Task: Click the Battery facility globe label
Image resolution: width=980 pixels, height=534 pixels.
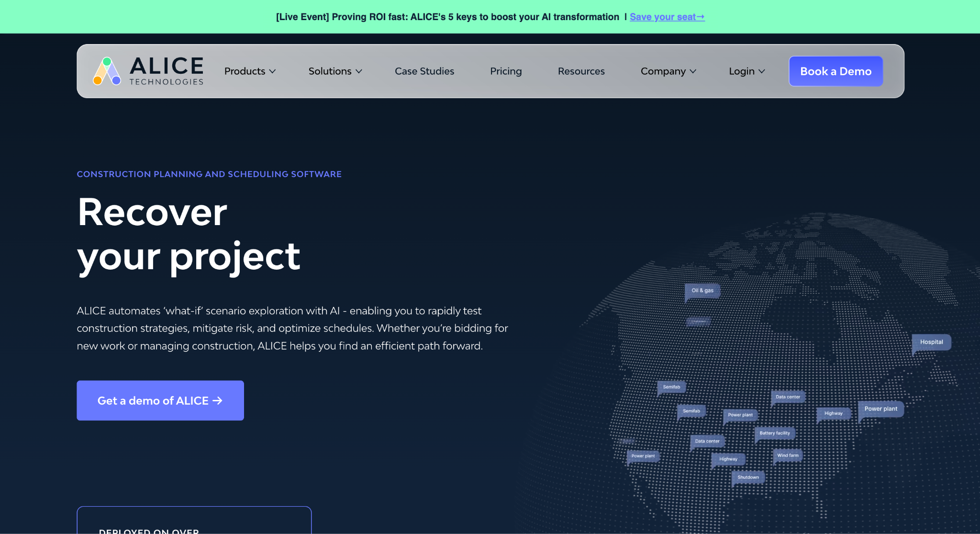Action: 775,433
